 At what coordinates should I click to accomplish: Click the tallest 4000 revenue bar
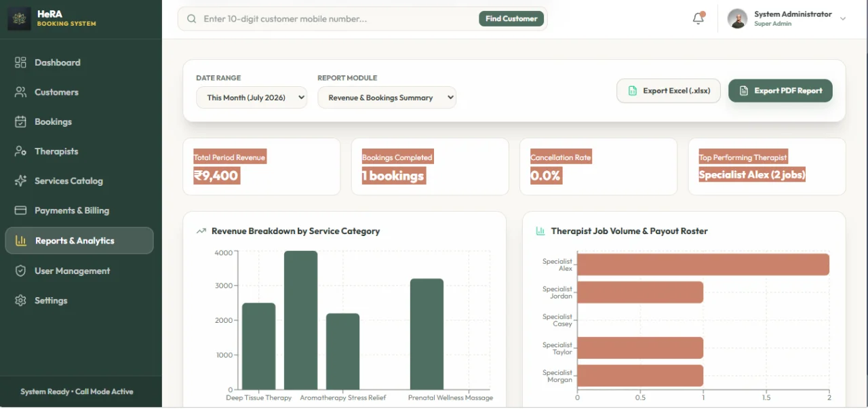301,320
